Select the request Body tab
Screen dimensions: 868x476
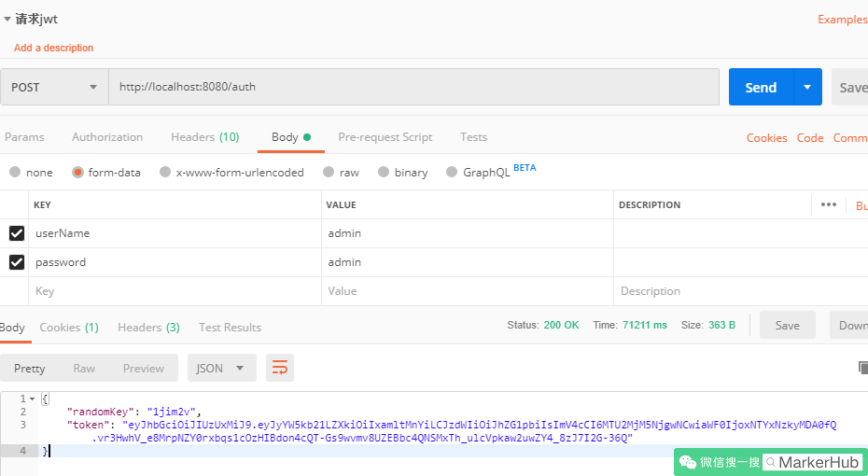pyautogui.click(x=290, y=137)
